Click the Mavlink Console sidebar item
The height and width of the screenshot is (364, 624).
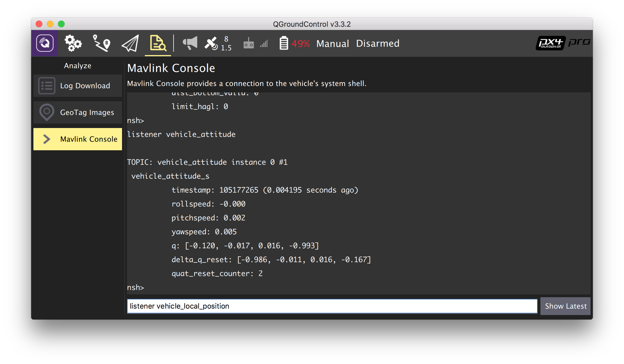pyautogui.click(x=78, y=139)
